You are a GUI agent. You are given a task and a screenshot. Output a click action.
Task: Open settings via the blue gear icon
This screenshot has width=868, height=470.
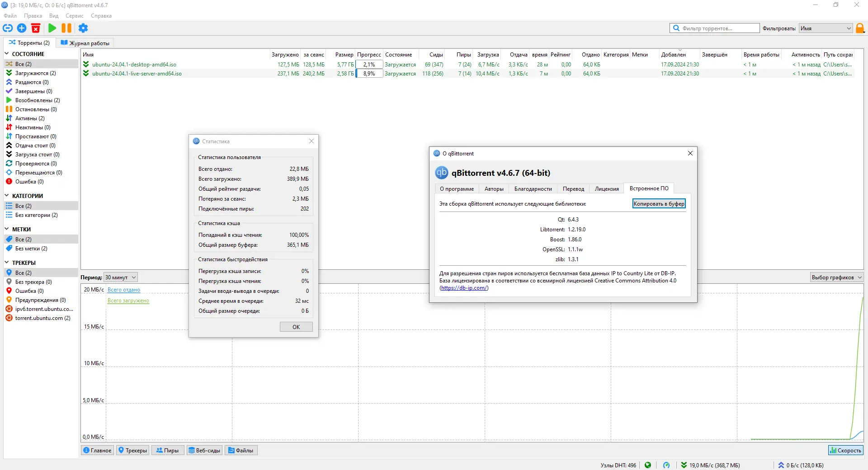pyautogui.click(x=83, y=28)
